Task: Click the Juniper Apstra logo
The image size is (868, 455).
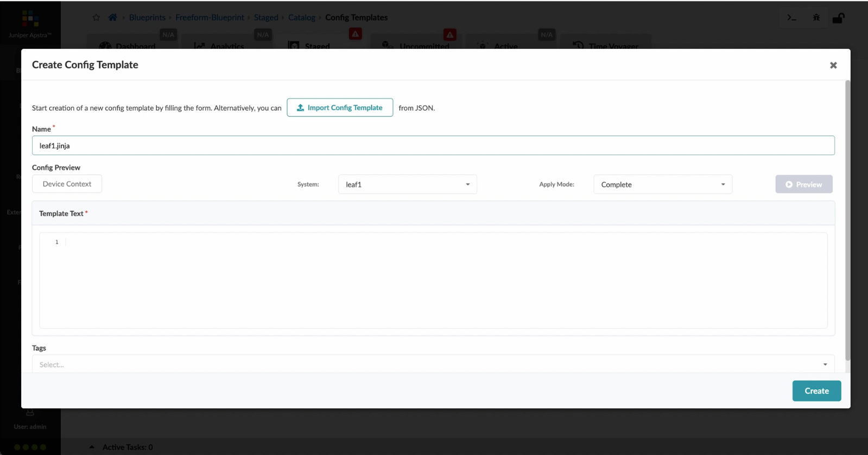Action: 30,24
